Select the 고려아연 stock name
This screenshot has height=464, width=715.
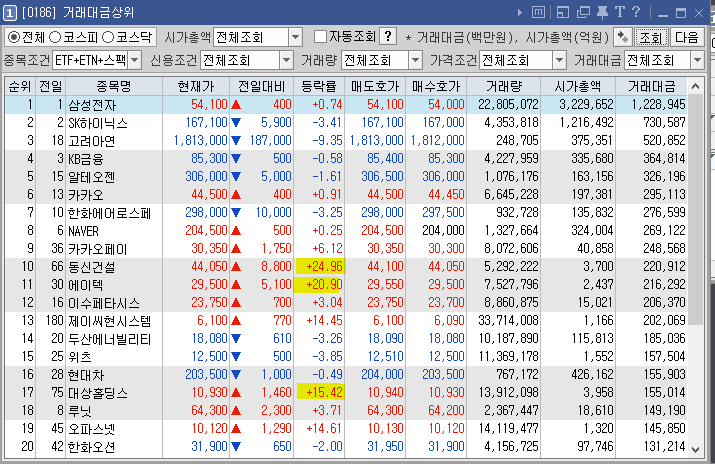click(92, 141)
